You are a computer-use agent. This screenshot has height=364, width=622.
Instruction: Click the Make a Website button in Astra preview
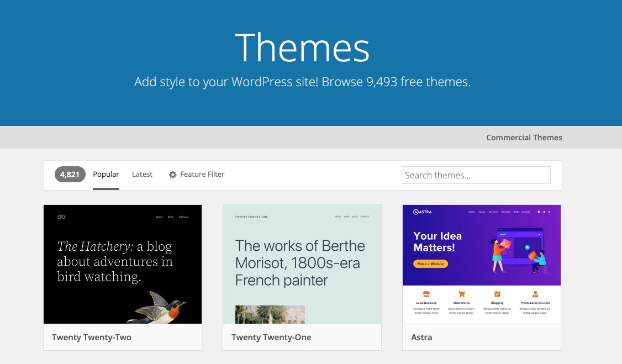click(432, 263)
